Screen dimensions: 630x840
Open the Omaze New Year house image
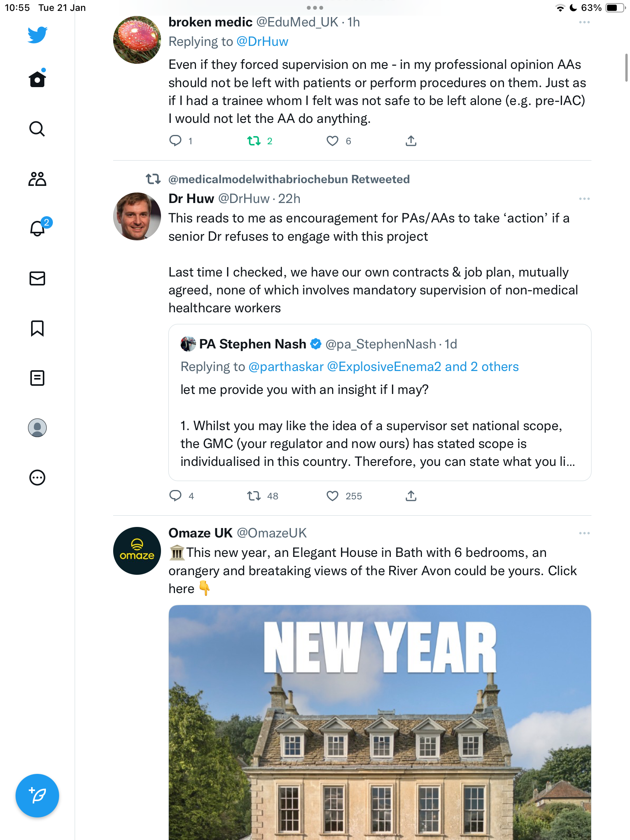pyautogui.click(x=380, y=723)
